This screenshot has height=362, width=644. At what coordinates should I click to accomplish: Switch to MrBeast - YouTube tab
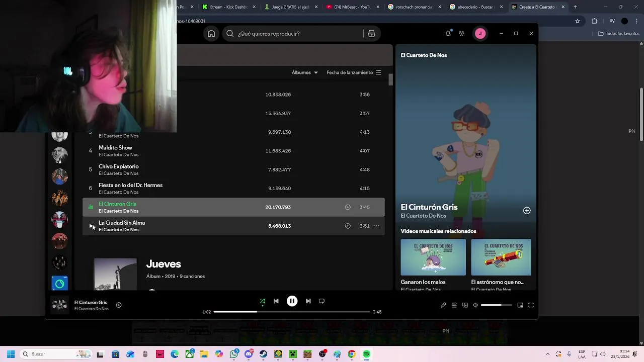(352, 7)
